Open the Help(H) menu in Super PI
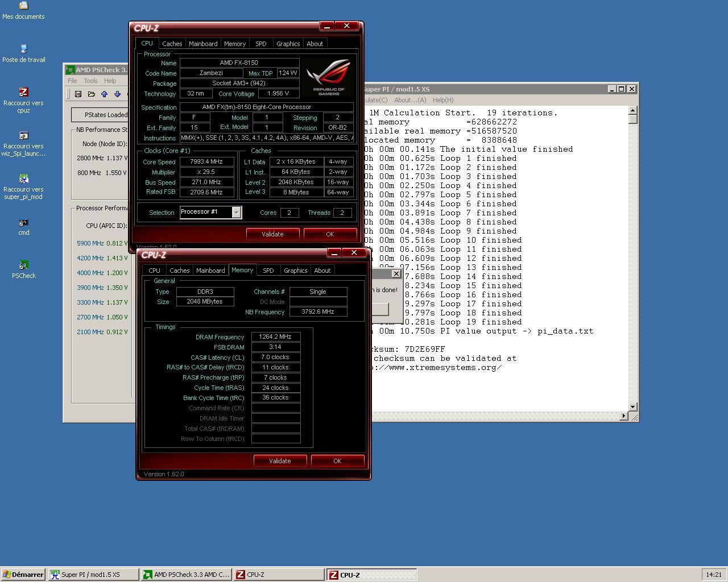 (x=443, y=100)
